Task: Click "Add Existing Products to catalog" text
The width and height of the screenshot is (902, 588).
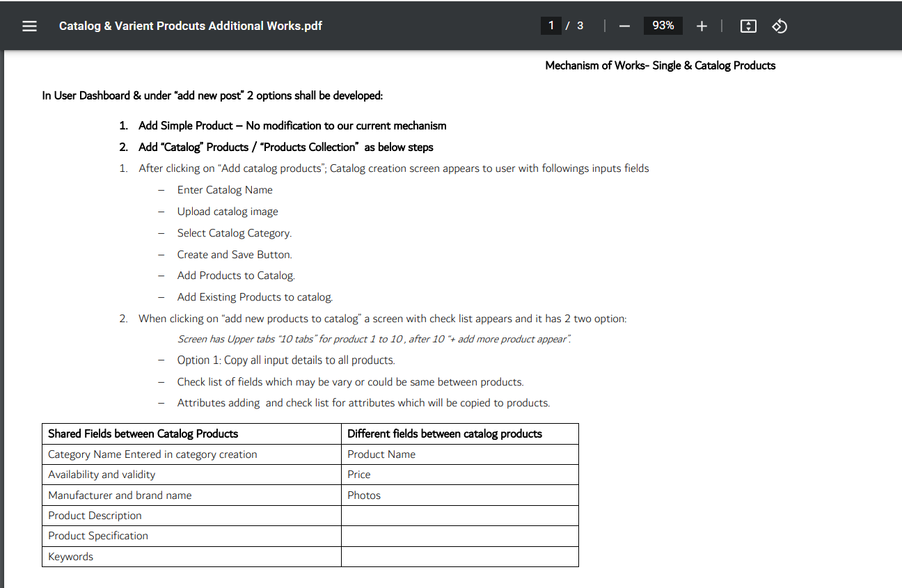Action: click(x=255, y=297)
